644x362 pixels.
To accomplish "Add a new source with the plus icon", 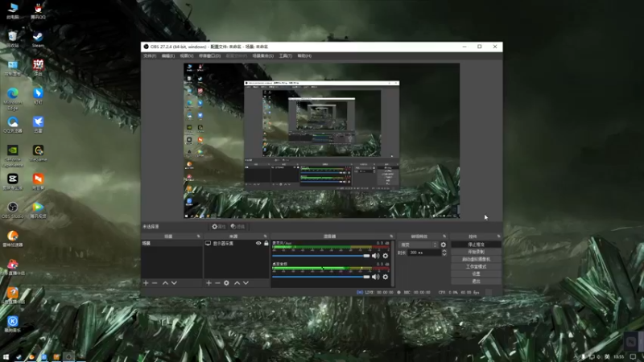I will 208,283.
